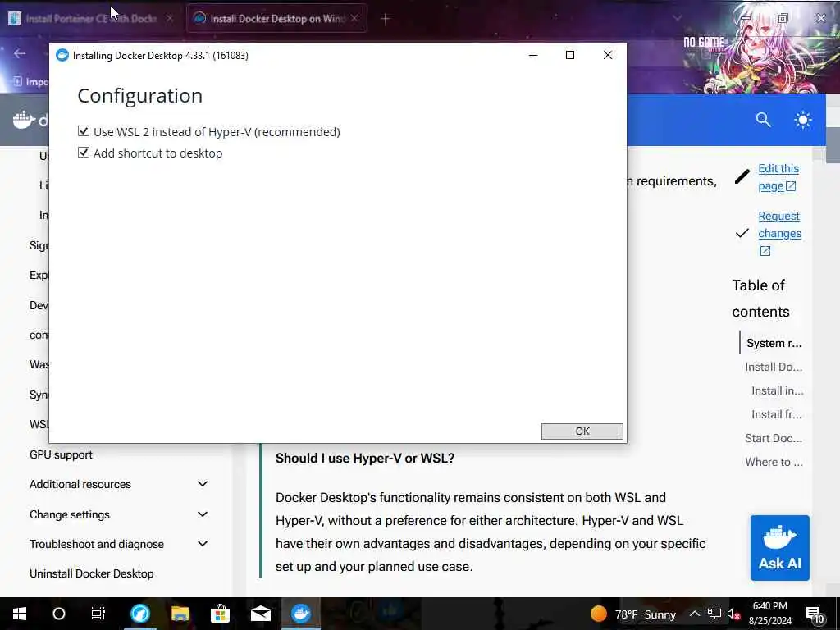This screenshot has width=840, height=630.
Task: Expand Troubleshoot and diagnose section
Action: click(x=203, y=544)
